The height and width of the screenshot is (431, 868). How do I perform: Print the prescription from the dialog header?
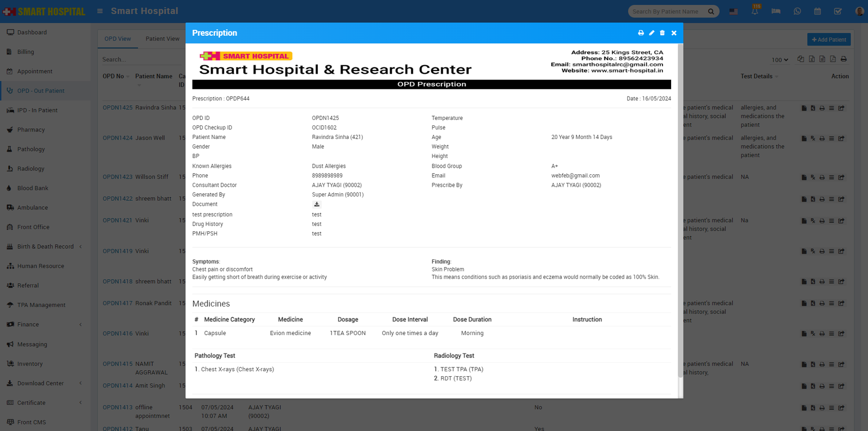click(x=641, y=33)
